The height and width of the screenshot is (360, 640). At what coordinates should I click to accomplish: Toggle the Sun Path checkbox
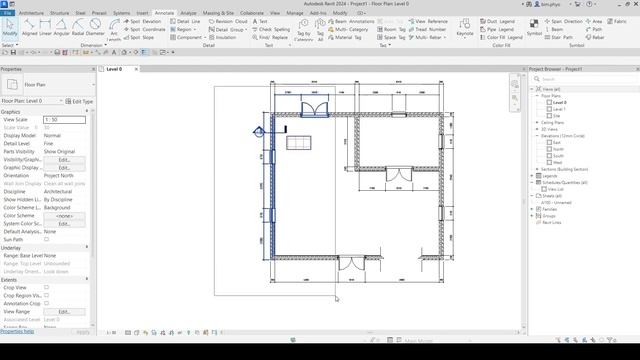tap(46, 240)
